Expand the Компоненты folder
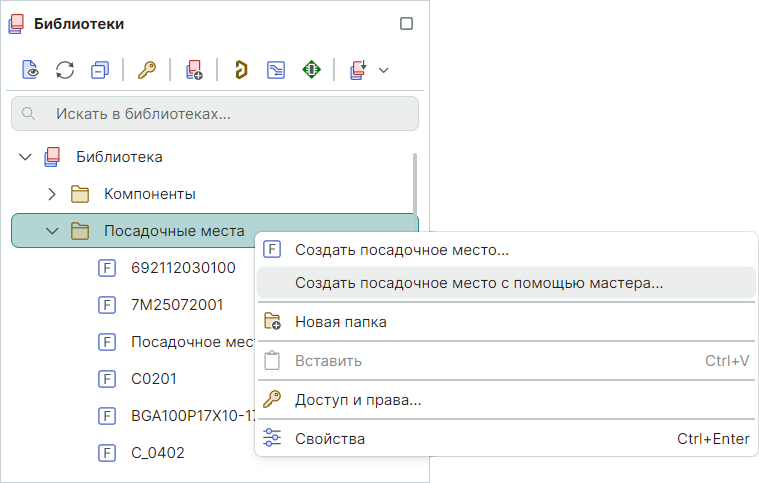This screenshot has width=759, height=483. pyautogui.click(x=53, y=194)
